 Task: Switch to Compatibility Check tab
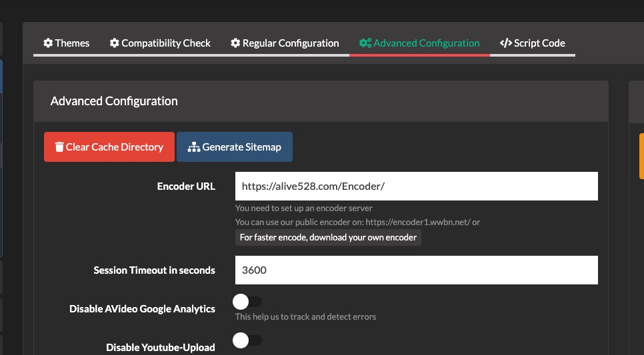click(x=160, y=43)
